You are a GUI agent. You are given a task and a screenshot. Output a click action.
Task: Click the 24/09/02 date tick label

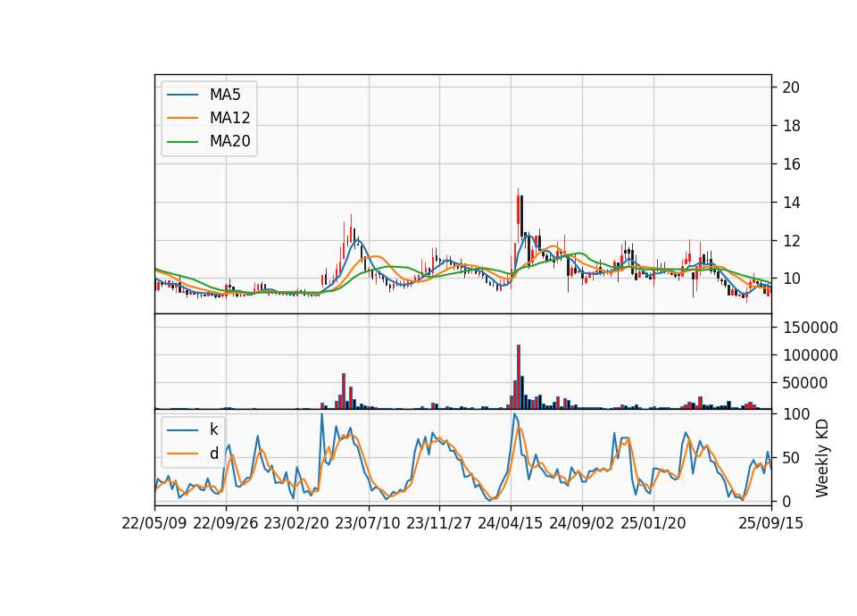click(x=581, y=523)
